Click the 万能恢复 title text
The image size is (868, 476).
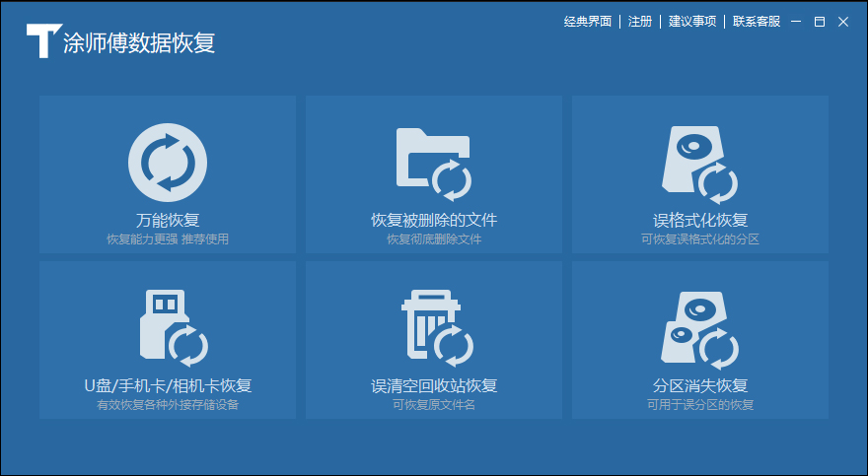[x=168, y=220]
